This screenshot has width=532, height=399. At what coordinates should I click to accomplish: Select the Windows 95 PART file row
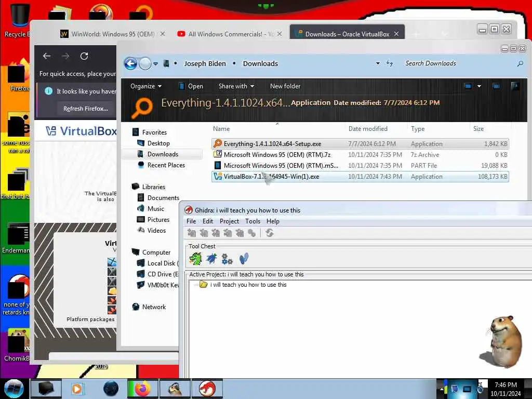(x=360, y=166)
